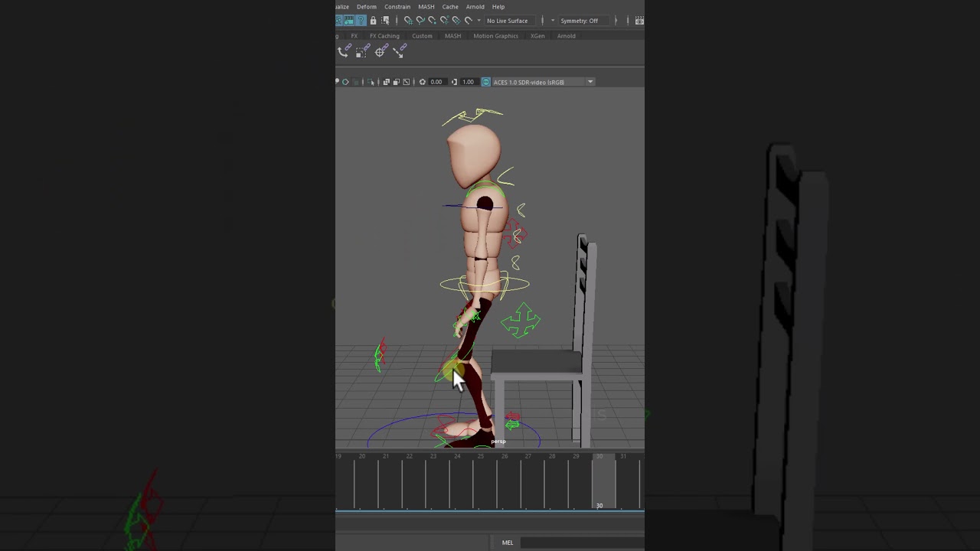This screenshot has width=980, height=551.
Task: Jump to frame 26 on timeline
Action: point(505,456)
